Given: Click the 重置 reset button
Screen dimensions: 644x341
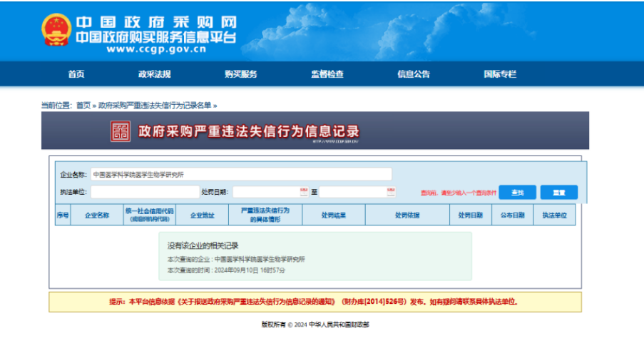Looking at the screenshot, I should pyautogui.click(x=559, y=193).
